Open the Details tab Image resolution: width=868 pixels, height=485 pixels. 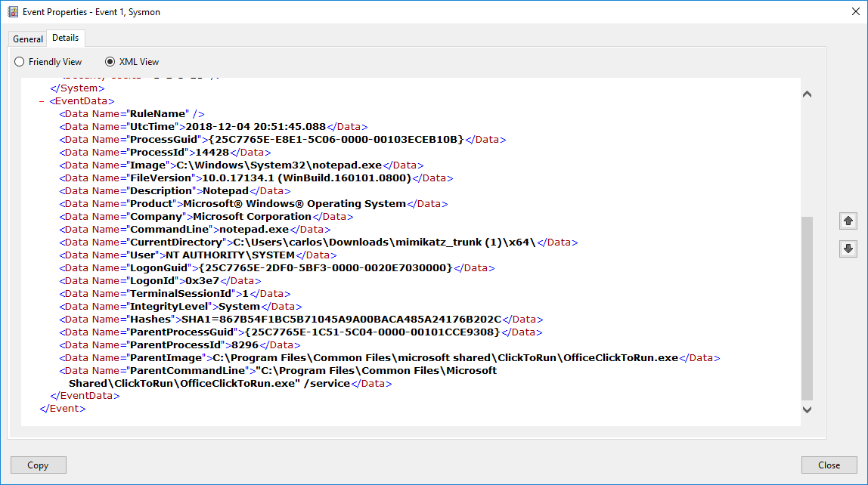65,38
